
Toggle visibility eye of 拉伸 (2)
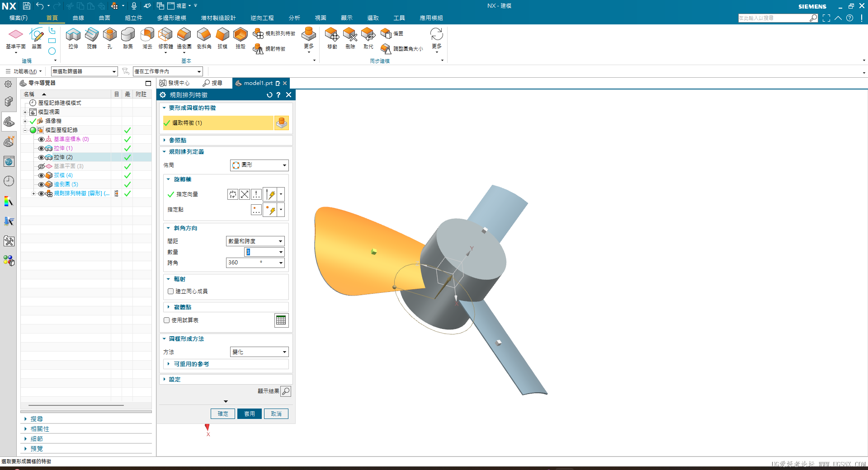click(41, 157)
